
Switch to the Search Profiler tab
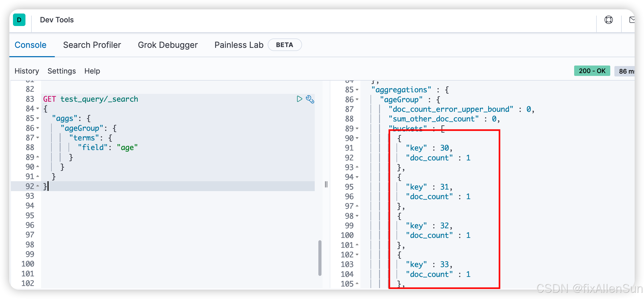pyautogui.click(x=92, y=45)
